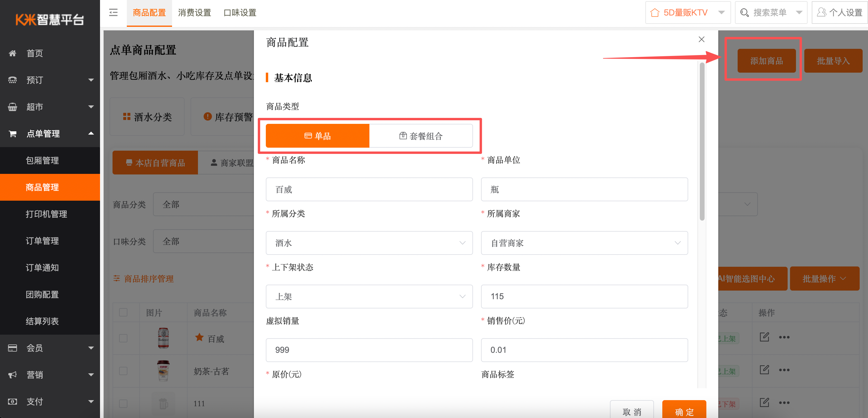Switch to the 商品配置 top tab
Viewport: 868px width, 418px height.
pyautogui.click(x=149, y=13)
